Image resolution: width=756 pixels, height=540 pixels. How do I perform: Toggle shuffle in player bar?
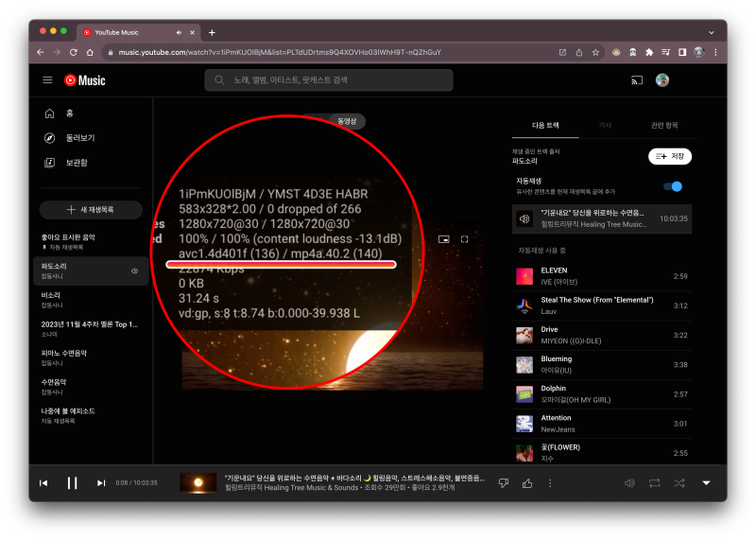[x=679, y=483]
